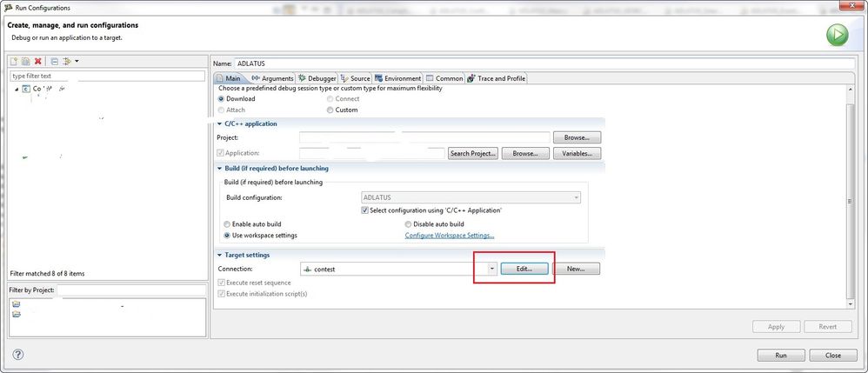868x373 pixels.
Task: Open the Build configuration ADLATUS dropdown
Action: (x=471, y=197)
